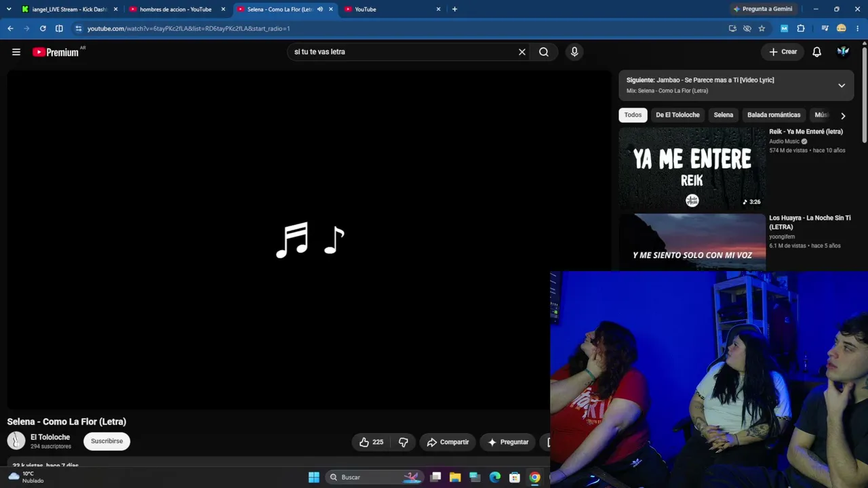Screen dimensions: 868x488
Task: Mute the Selena tab audio indicator
Action: pos(320,9)
